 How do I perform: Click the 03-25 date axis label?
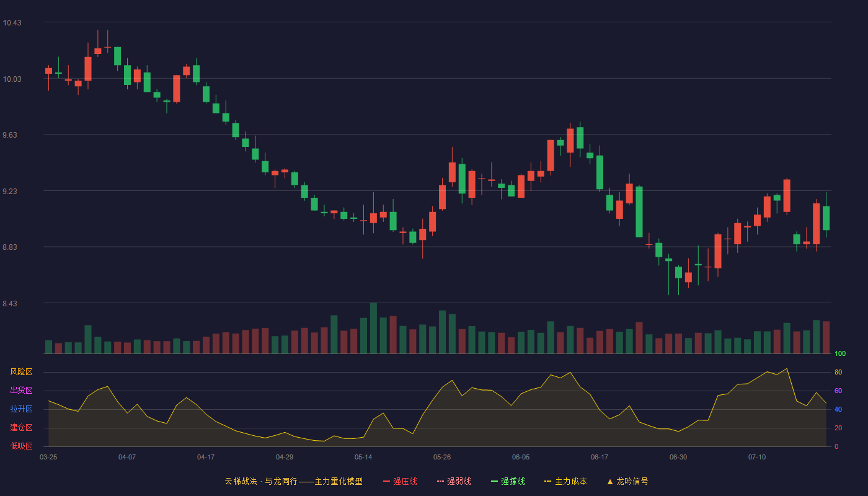point(48,457)
